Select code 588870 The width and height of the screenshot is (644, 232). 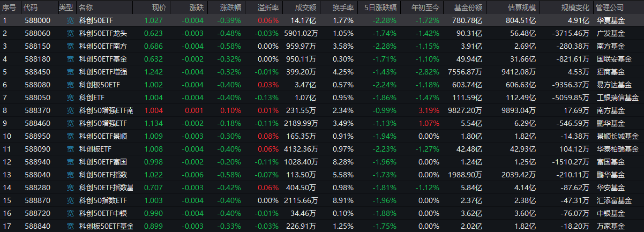(x=38, y=200)
